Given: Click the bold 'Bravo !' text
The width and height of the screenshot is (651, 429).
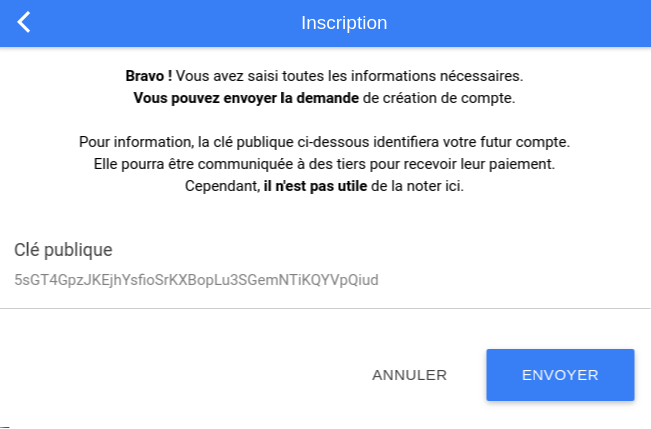Looking at the screenshot, I should point(149,76).
